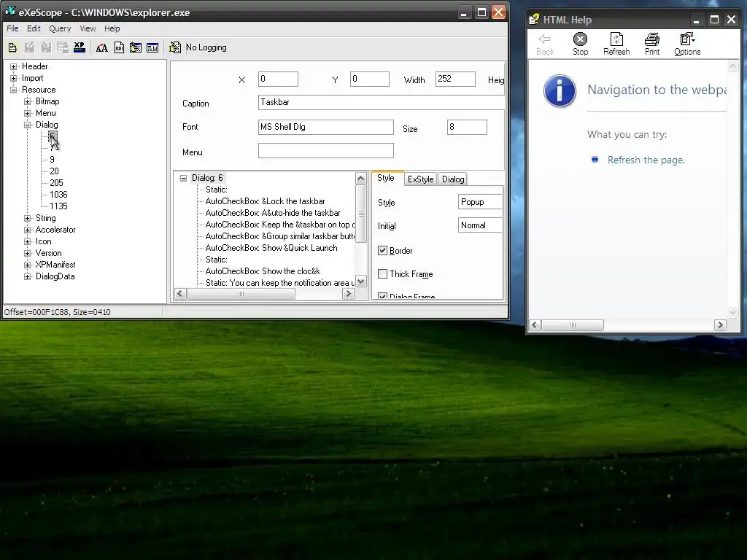Open the Edit menu
The height and width of the screenshot is (560, 747).
34,28
